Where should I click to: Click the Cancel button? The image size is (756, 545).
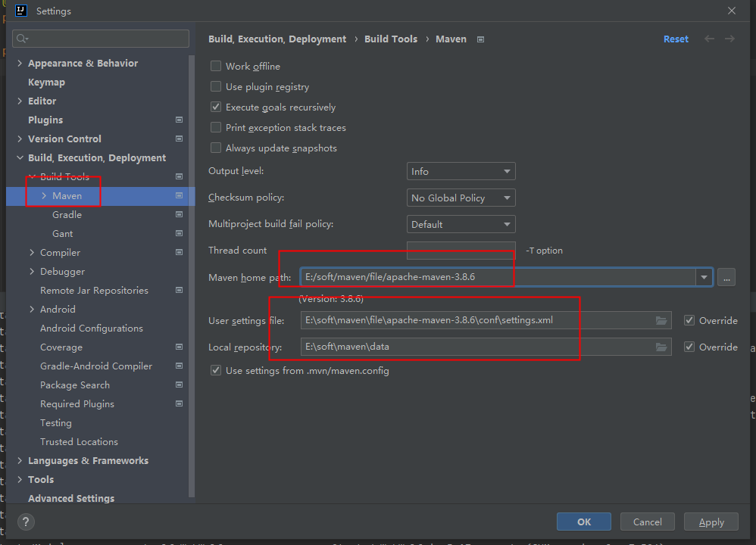(x=647, y=522)
